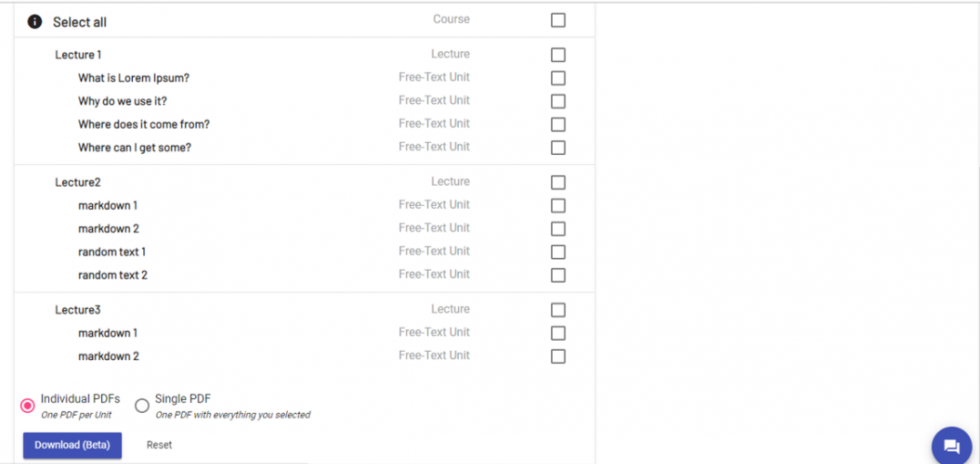Click the Lecture 1 tree row label

pos(78,55)
